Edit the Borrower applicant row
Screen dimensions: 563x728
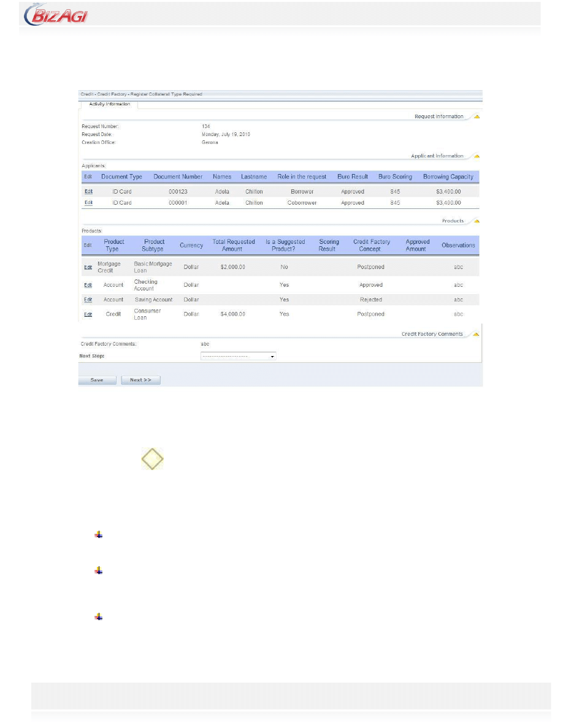(88, 192)
